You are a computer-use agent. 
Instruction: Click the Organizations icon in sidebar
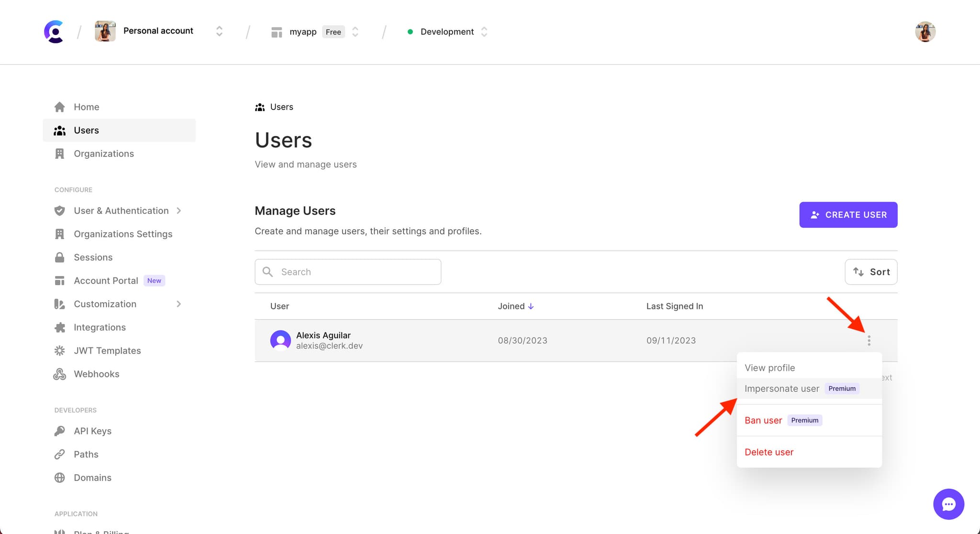59,153
